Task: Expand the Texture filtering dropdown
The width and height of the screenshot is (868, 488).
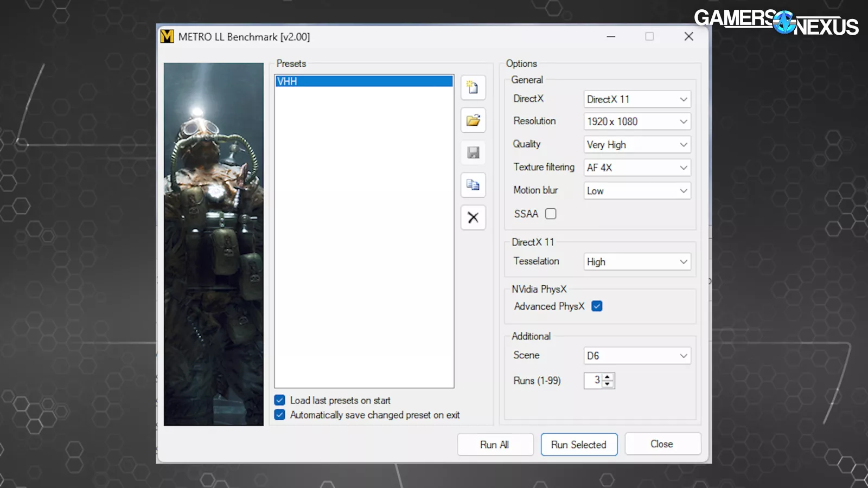Action: [637, 168]
